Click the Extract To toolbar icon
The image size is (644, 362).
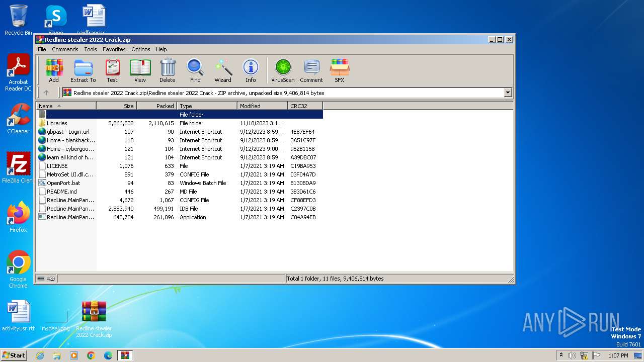pos(83,70)
